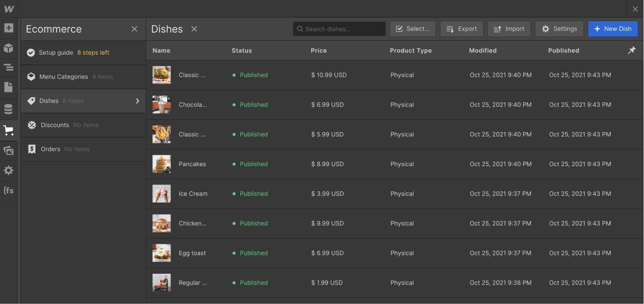Expand the Dishes item chevron arrow
The image size is (644, 304).
coord(137,101)
